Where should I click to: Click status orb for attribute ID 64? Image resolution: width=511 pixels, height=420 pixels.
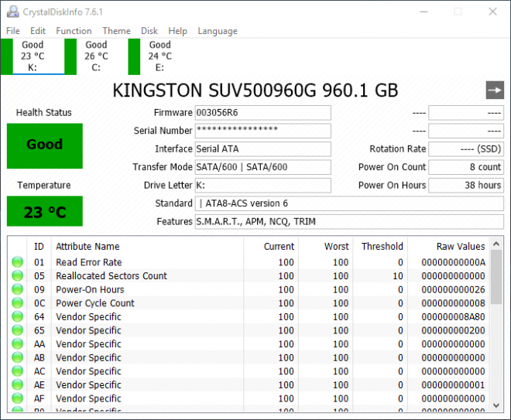pos(17,316)
